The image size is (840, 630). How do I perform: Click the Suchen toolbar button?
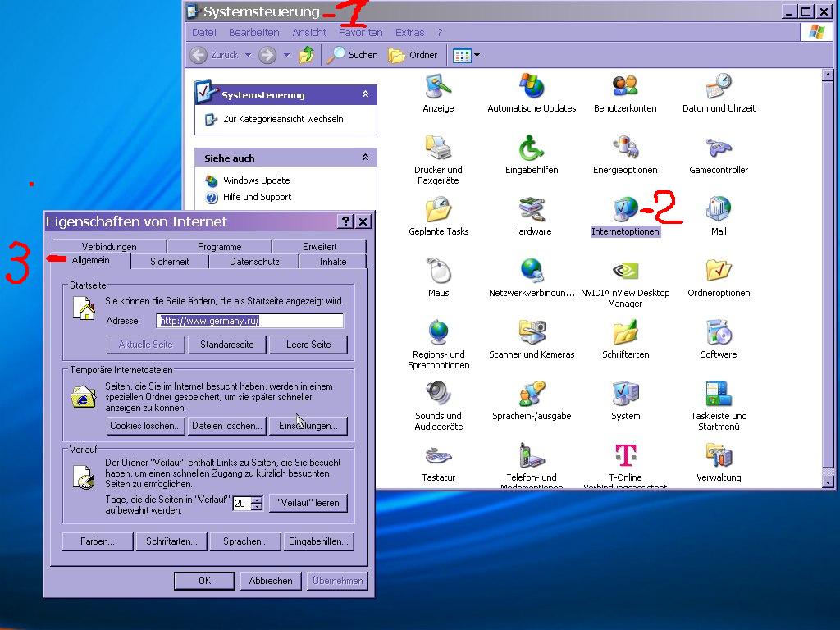[353, 55]
